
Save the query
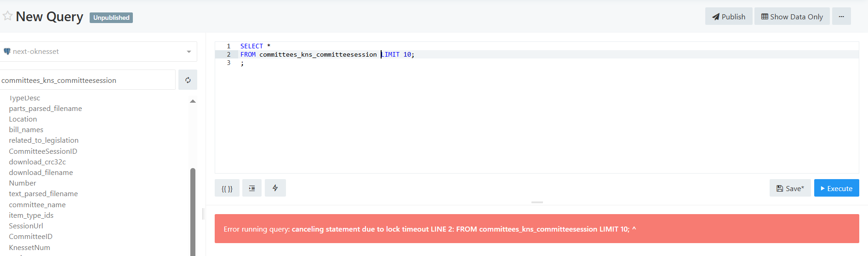(x=790, y=188)
